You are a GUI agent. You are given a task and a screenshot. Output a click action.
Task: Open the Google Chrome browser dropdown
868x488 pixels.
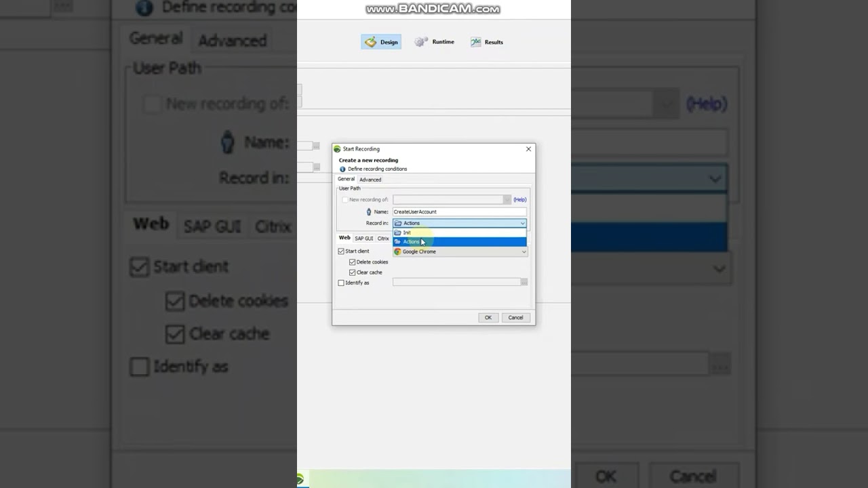click(460, 251)
